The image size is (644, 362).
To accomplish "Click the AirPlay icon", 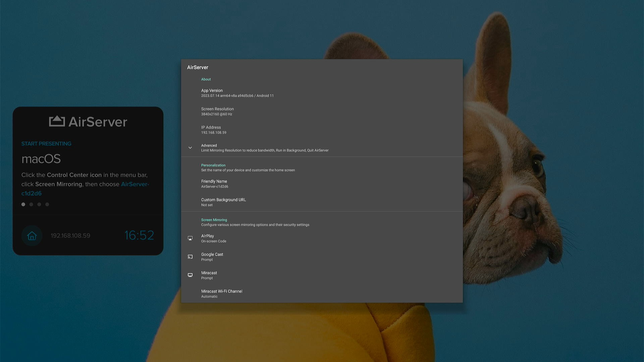I will tap(190, 238).
